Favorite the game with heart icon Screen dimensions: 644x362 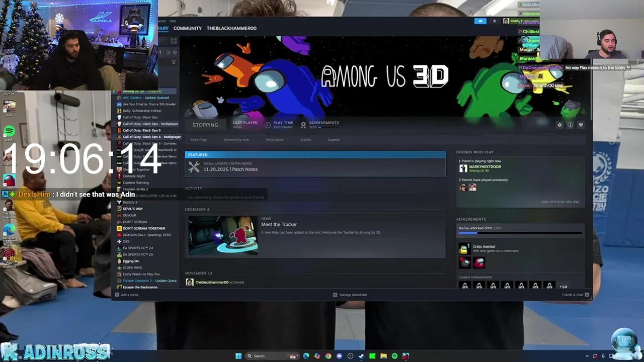tap(581, 125)
